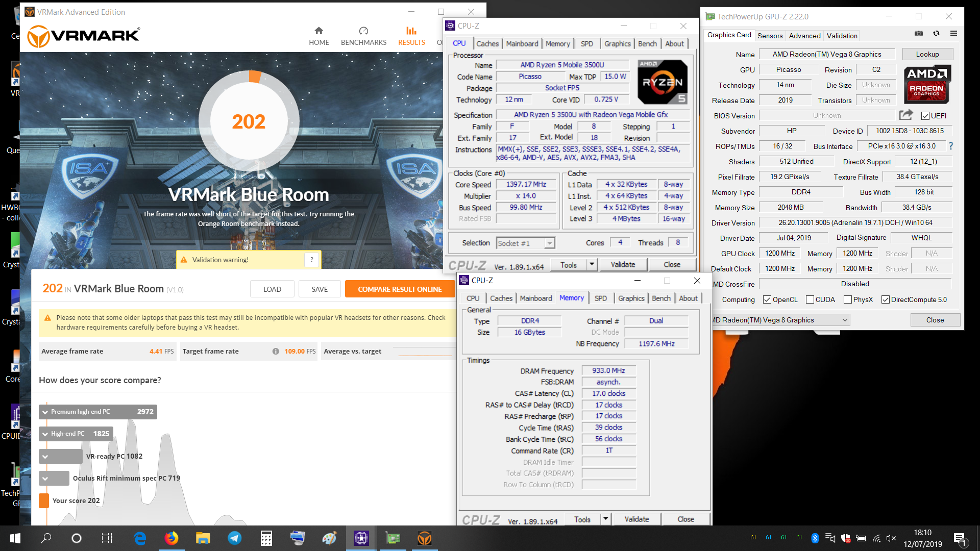Click Bluetooth tray icon
Image resolution: width=980 pixels, height=551 pixels.
coord(815,538)
